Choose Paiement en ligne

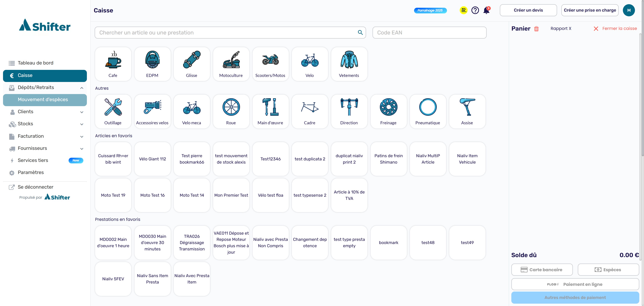click(x=575, y=284)
